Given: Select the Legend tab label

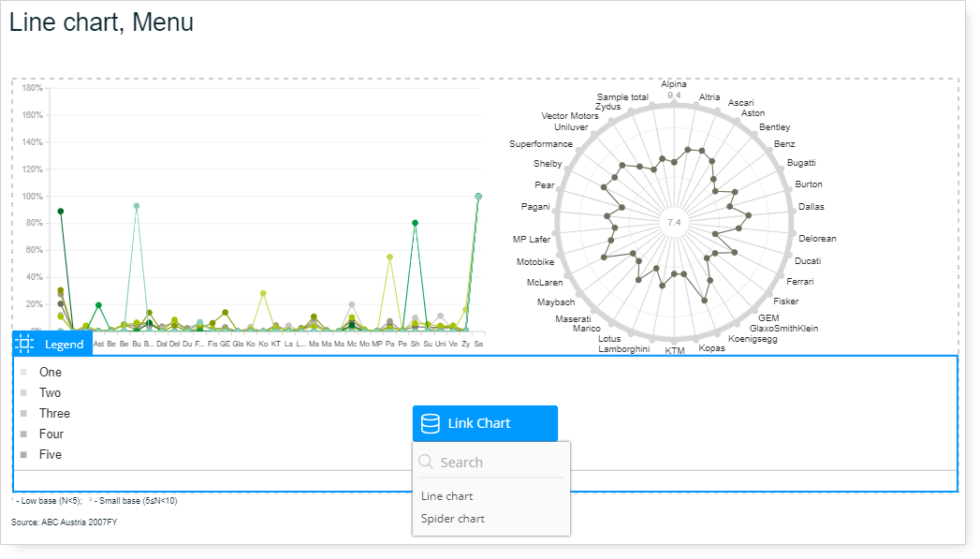Looking at the screenshot, I should click(x=64, y=345).
